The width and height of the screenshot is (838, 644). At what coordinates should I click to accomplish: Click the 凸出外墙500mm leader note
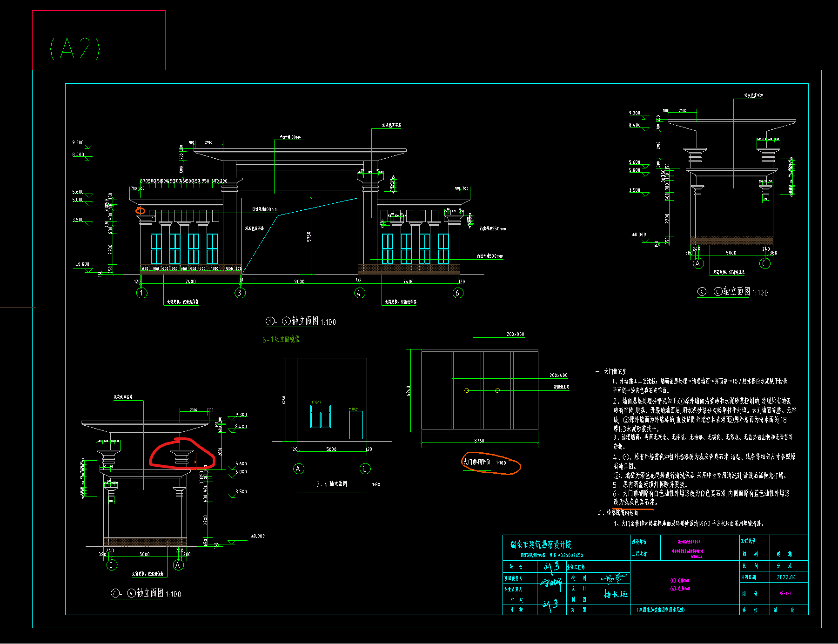489,256
